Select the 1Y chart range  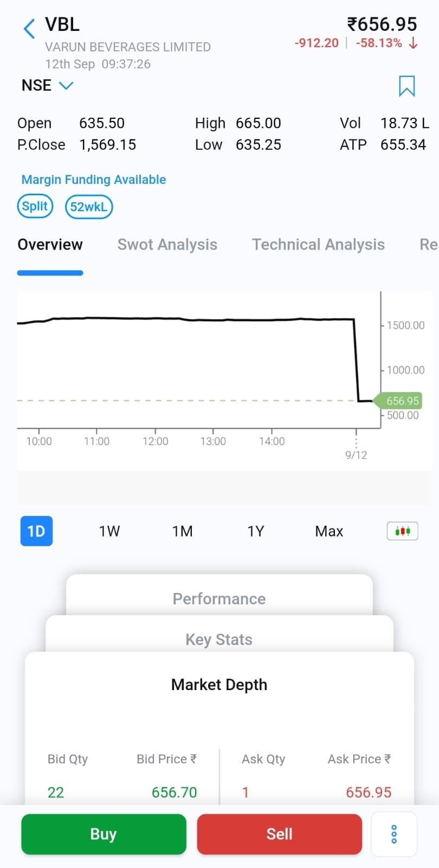[256, 531]
